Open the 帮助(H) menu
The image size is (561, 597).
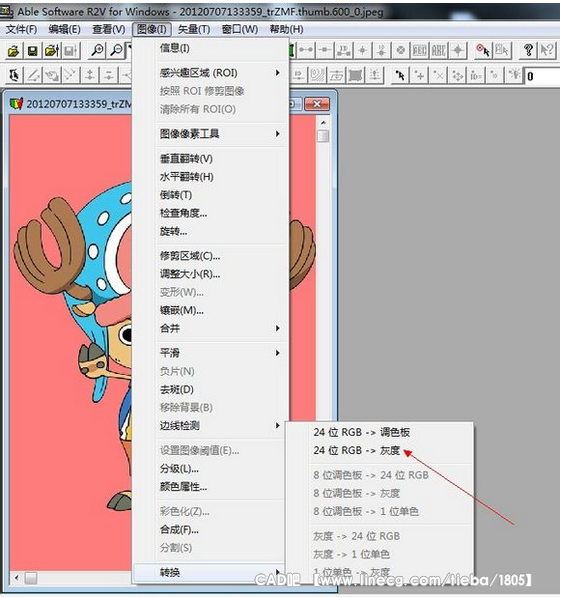[x=286, y=29]
